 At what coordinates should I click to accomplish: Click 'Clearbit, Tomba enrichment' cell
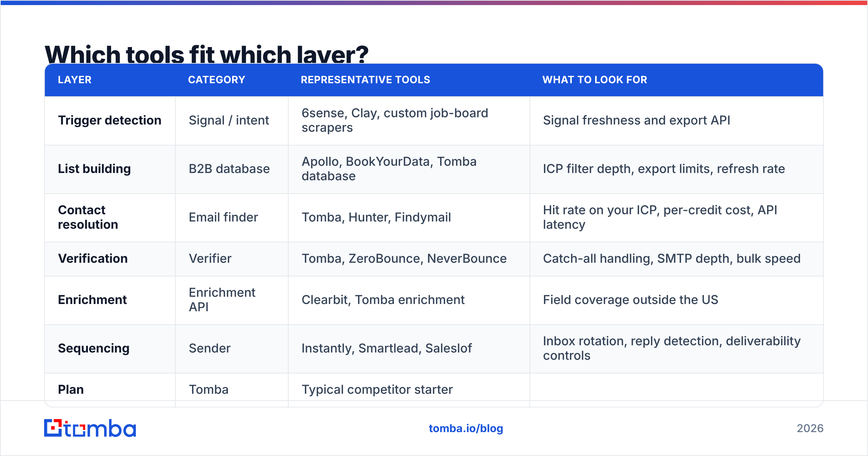coord(409,300)
